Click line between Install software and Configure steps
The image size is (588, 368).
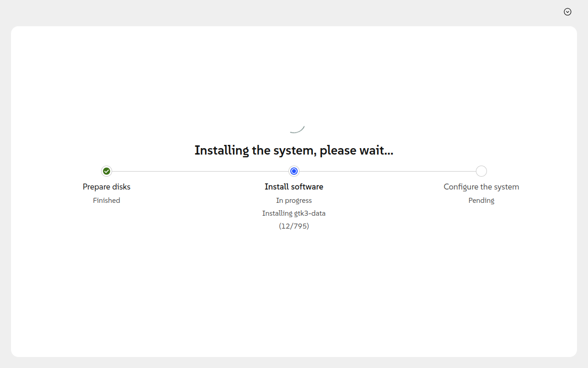coord(387,171)
